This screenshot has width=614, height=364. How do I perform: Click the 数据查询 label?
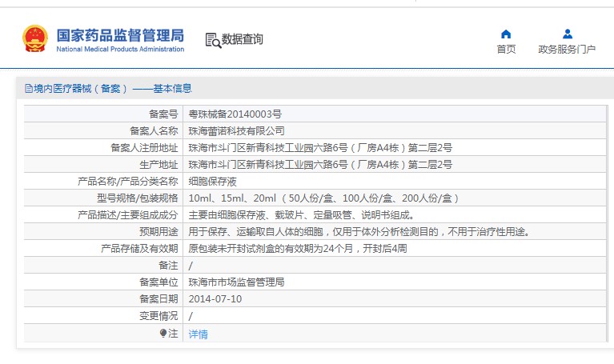[x=243, y=39]
